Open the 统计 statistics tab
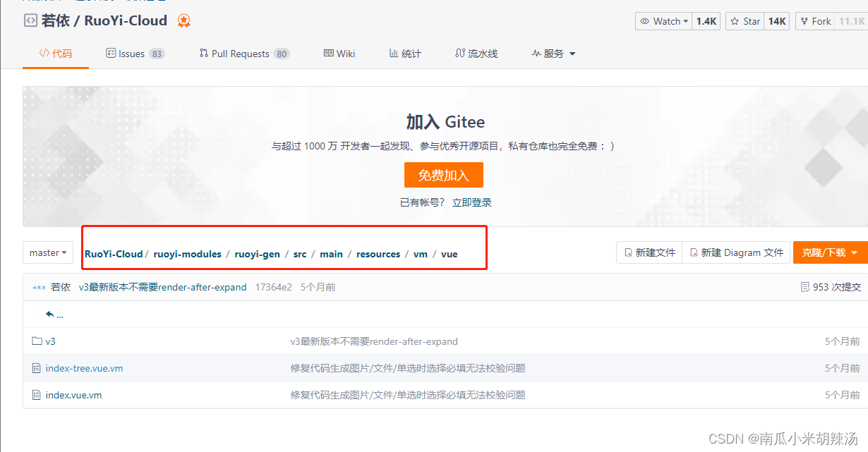868x452 pixels. click(x=405, y=54)
